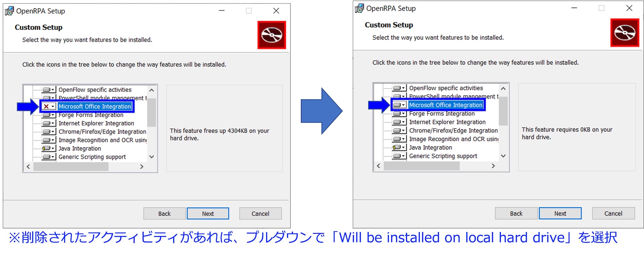Open Image Recognition and OCR drive icon, left window
The image size is (644, 255).
[x=49, y=140]
